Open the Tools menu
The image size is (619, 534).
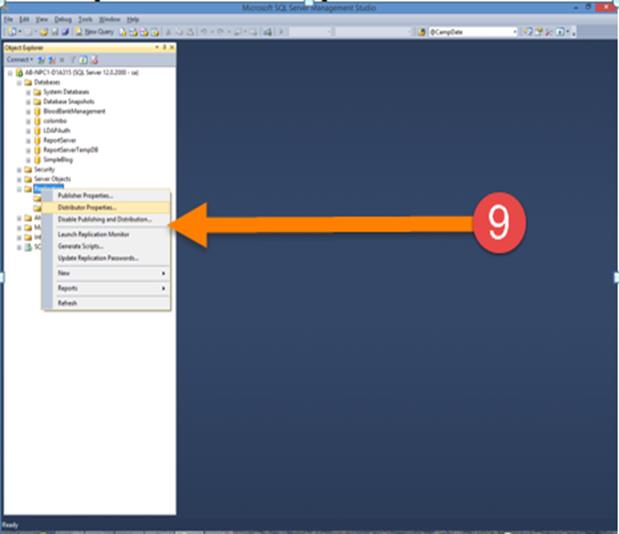85,19
